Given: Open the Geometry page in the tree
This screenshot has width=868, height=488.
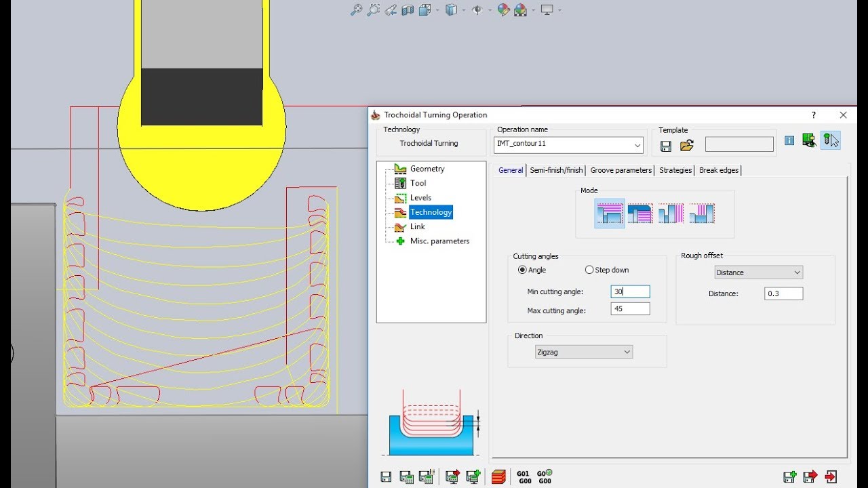Looking at the screenshot, I should (x=427, y=169).
